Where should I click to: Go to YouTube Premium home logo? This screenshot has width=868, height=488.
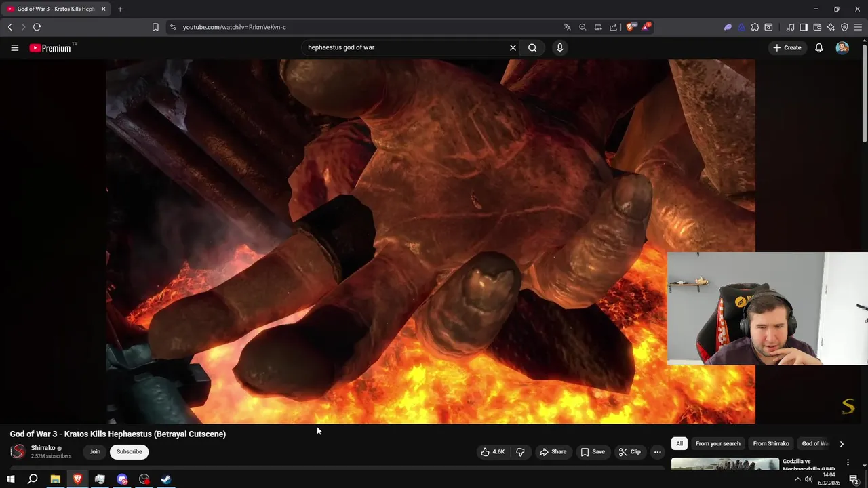point(52,47)
